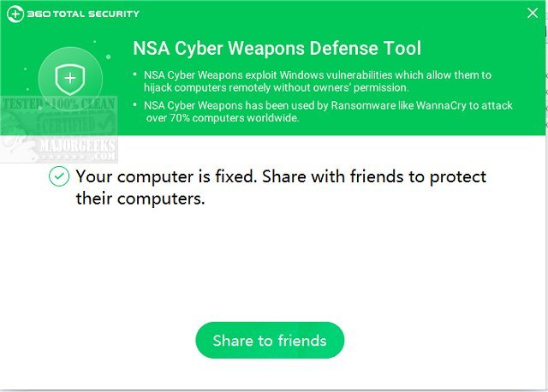548x392 pixels.
Task: Close the NSA Cyber Weapons Defense window
Action: point(532,14)
